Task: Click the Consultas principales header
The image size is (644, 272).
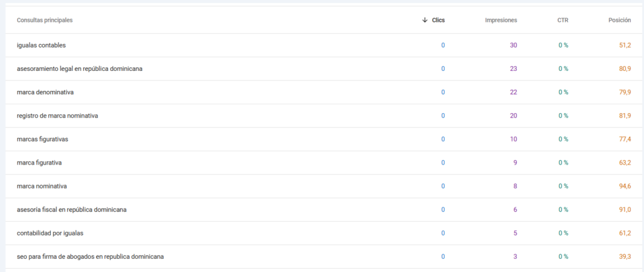Action: (45, 20)
